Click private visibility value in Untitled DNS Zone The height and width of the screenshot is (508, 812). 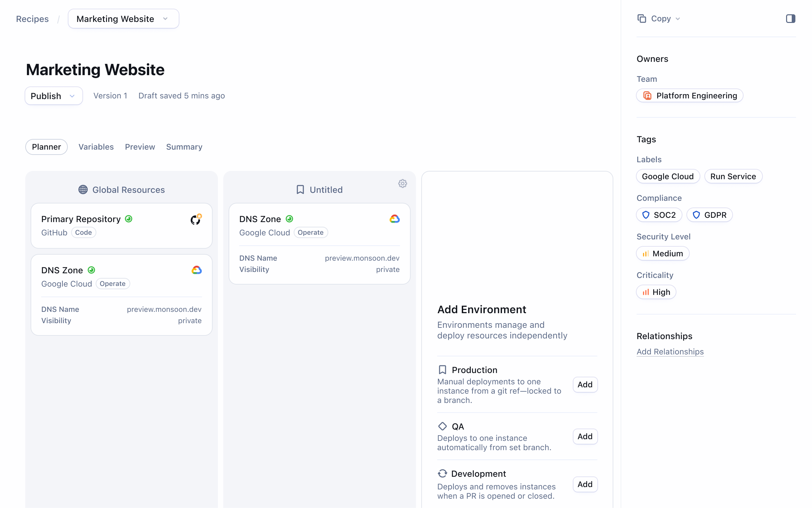387,269
